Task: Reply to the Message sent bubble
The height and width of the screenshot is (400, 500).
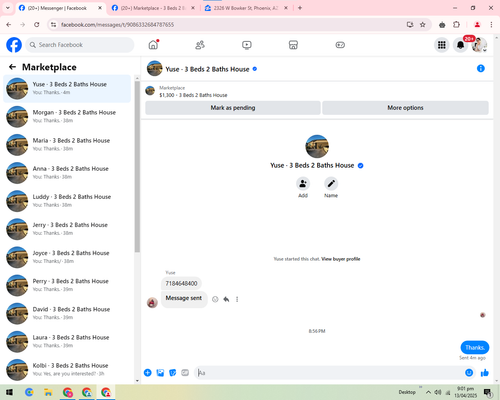Action: [x=226, y=299]
